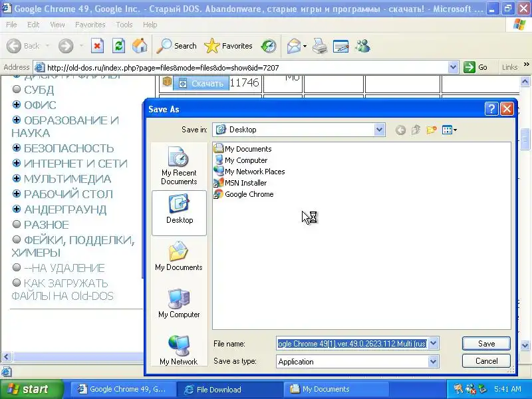The height and width of the screenshot is (399, 532).
Task: Open File name dropdown arrow
Action: click(434, 343)
